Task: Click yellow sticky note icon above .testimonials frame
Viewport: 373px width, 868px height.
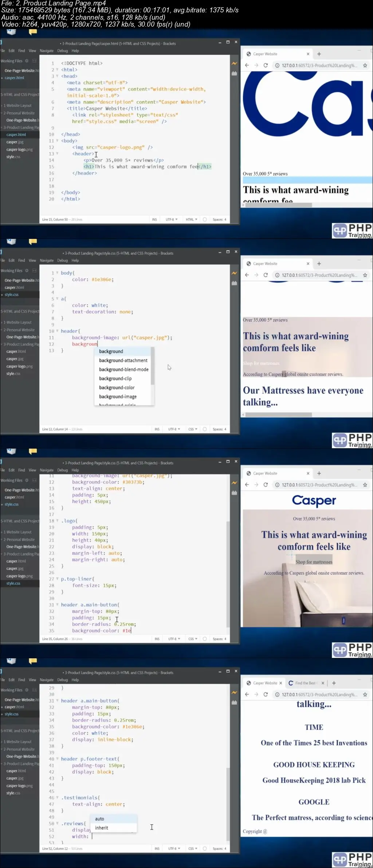Action: pos(33,661)
